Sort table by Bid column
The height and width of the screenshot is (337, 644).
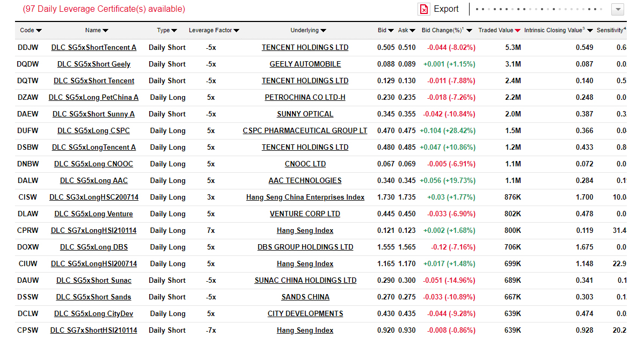click(386, 31)
